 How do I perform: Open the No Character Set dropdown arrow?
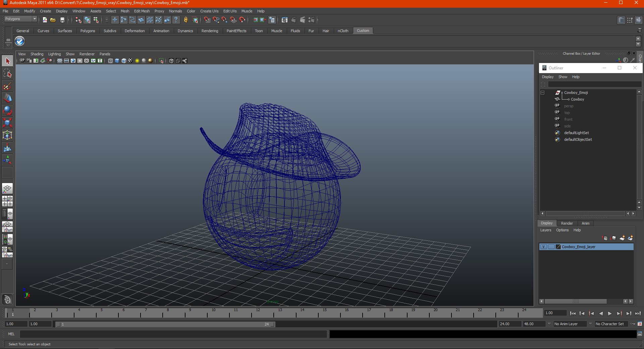pyautogui.click(x=591, y=324)
